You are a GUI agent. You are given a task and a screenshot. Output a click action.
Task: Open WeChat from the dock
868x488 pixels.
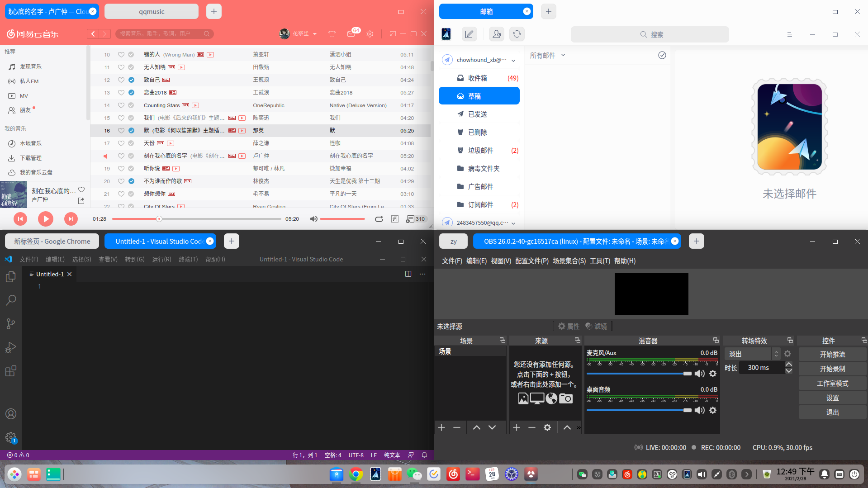point(414,474)
